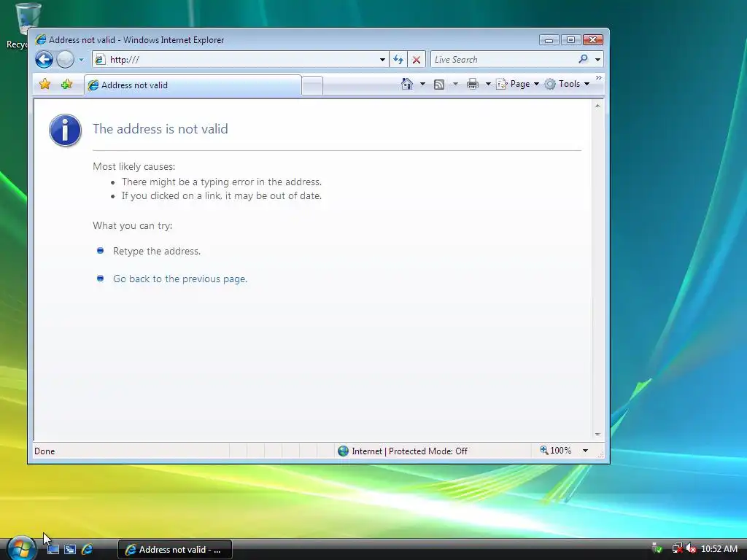The image size is (747, 560).
Task: Expand the Feeds dropdown arrow
Action: (x=455, y=84)
